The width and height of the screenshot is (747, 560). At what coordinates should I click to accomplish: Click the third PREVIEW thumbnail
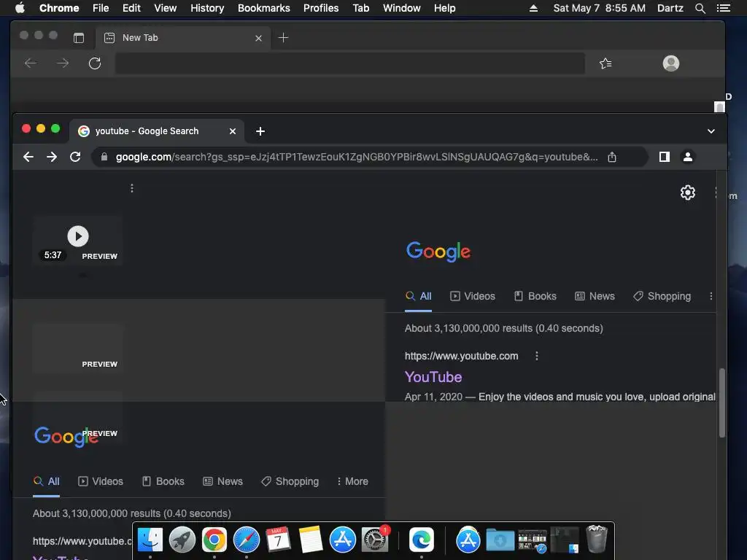(78, 418)
